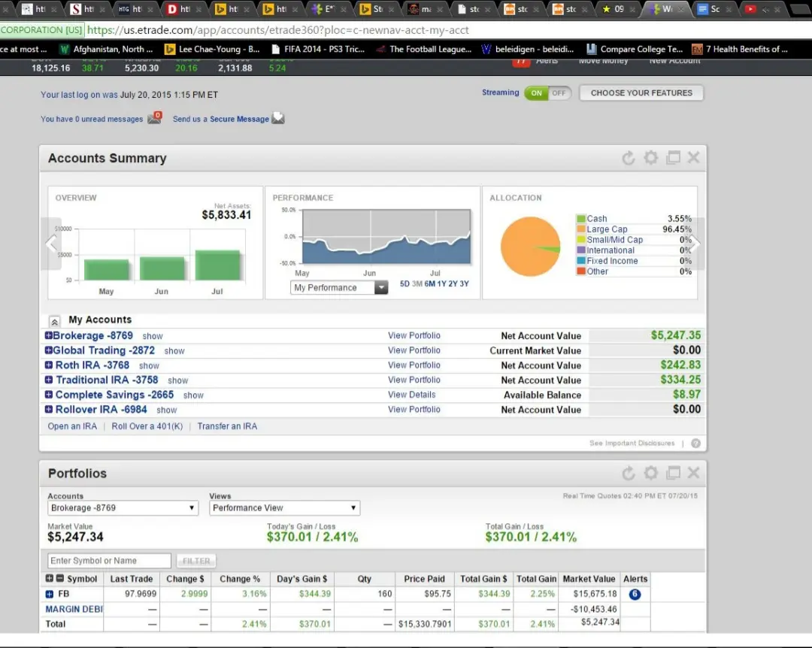Image resolution: width=812 pixels, height=648 pixels.
Task: Open Compare College Te bookmark
Action: [x=635, y=49]
